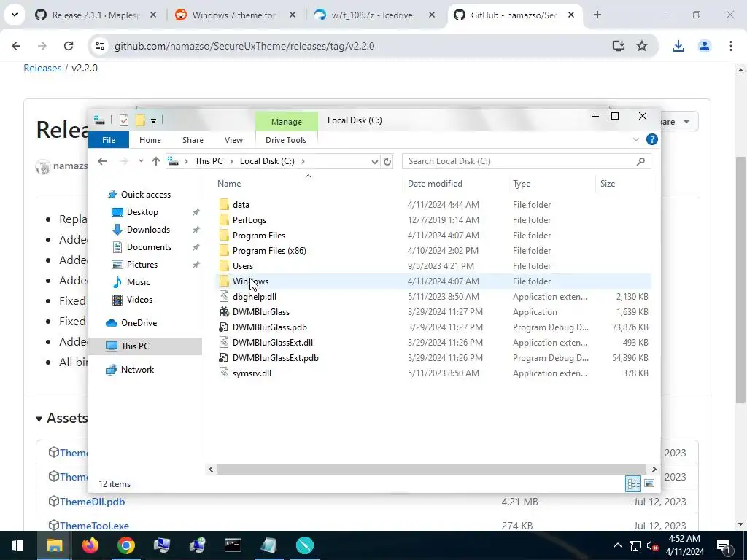The height and width of the screenshot is (560, 747).
Task: Launch Firefox from taskbar
Action: point(90,545)
